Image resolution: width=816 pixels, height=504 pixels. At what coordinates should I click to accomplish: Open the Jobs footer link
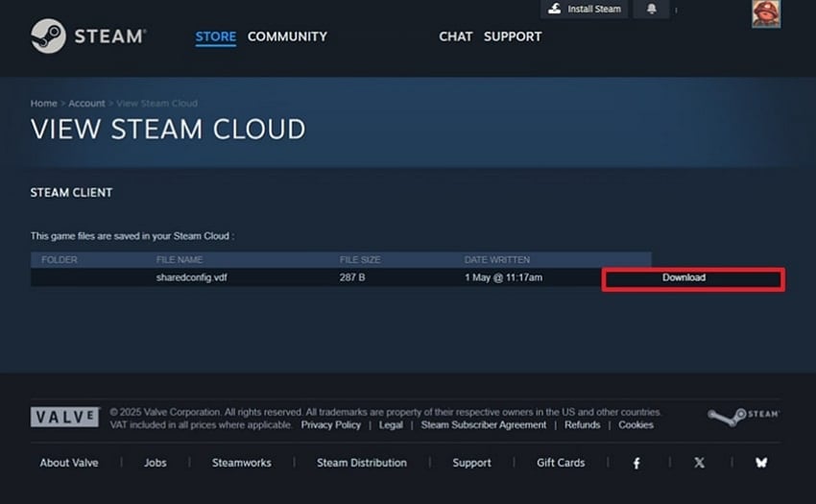click(156, 463)
